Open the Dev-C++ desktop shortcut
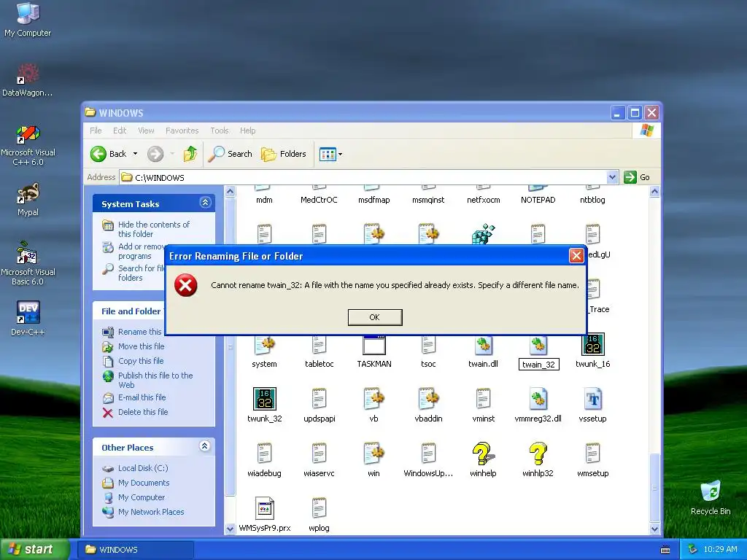The height and width of the screenshot is (560, 747). 28,318
